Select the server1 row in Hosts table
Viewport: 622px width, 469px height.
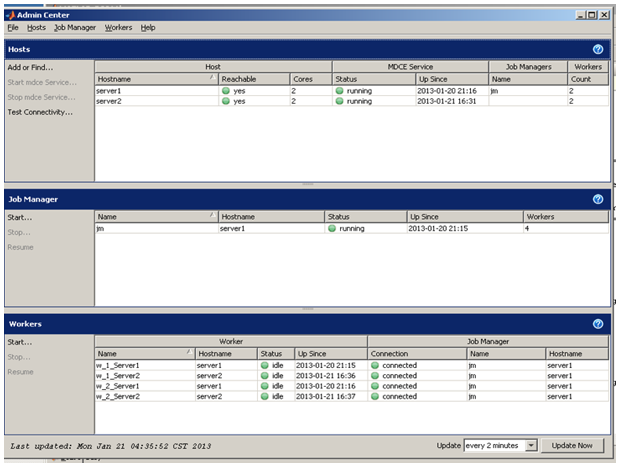pyautogui.click(x=352, y=90)
